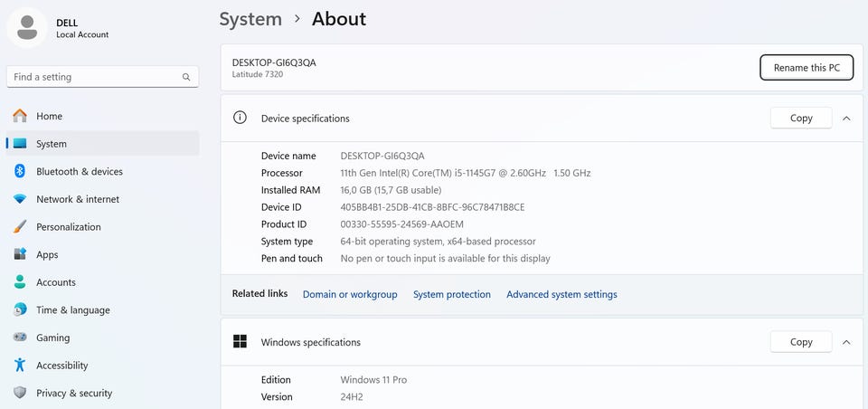
Task: Open Accounts settings
Action: 102,282
